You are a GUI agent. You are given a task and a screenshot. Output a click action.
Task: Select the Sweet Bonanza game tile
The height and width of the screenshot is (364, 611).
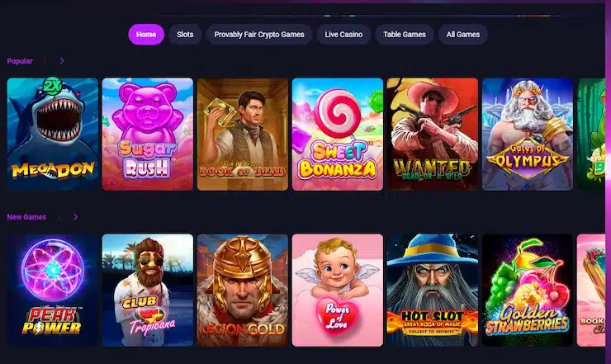click(x=338, y=134)
